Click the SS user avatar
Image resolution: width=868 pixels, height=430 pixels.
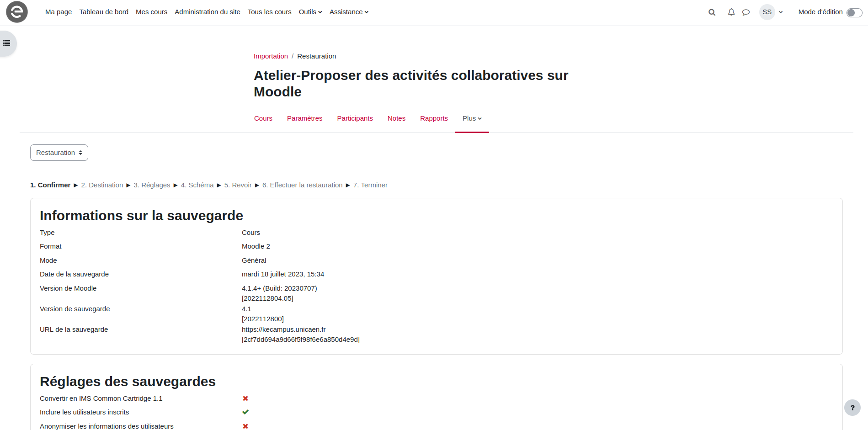coord(767,12)
